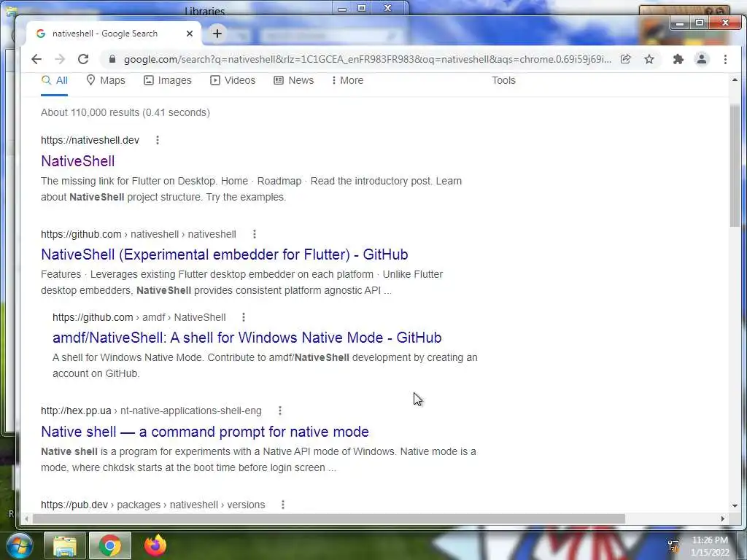Click the vertical scrollbar thumb
The height and width of the screenshot is (560, 747).
tap(735, 166)
